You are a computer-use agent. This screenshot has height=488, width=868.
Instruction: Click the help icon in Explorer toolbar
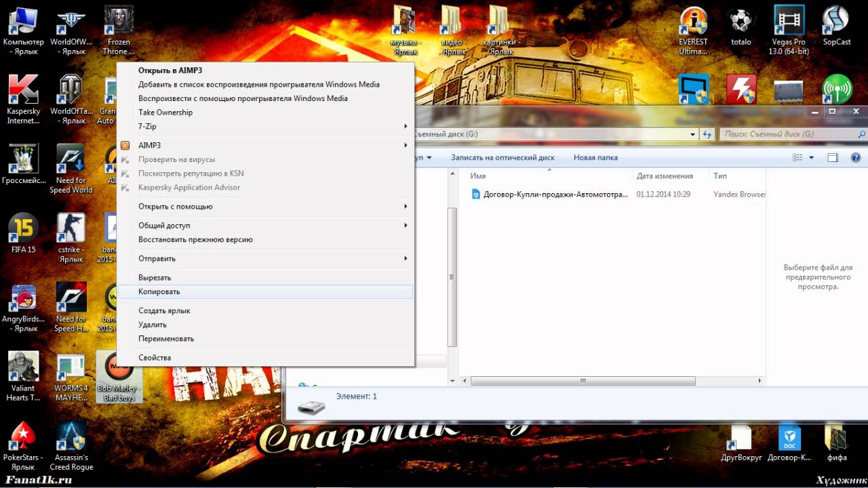tap(855, 157)
